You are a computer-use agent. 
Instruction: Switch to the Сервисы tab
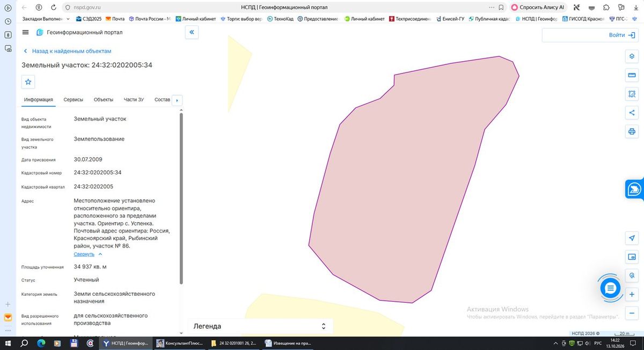tap(73, 100)
